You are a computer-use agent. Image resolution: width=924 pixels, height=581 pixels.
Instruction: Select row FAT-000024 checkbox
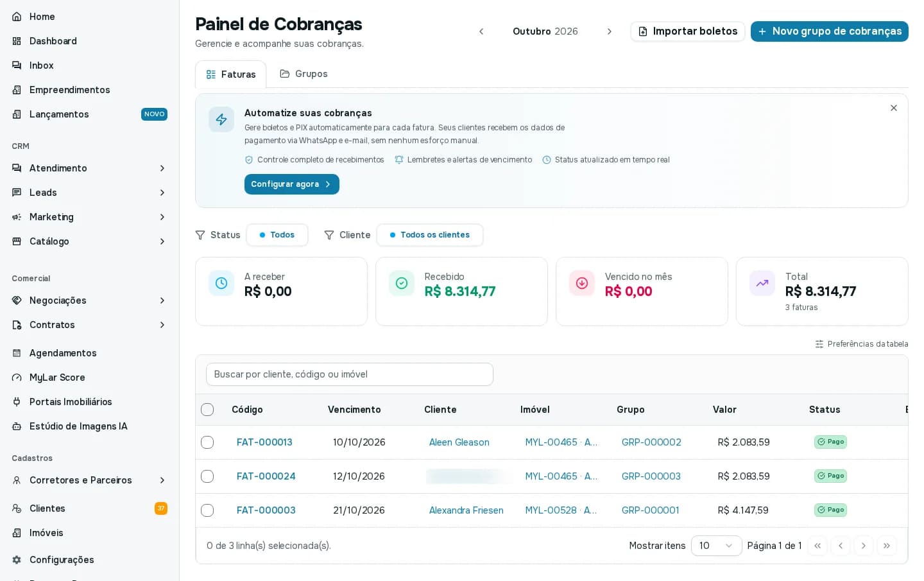click(207, 476)
